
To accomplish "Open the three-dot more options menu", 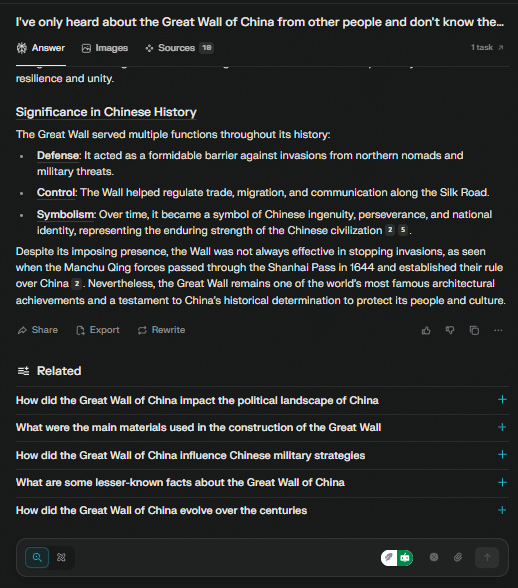I will tap(498, 330).
